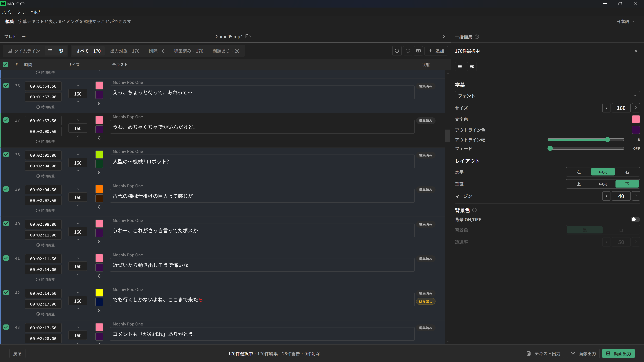
Task: Select vertical 中央 alignment in 垂直 row
Action: [x=603, y=184]
